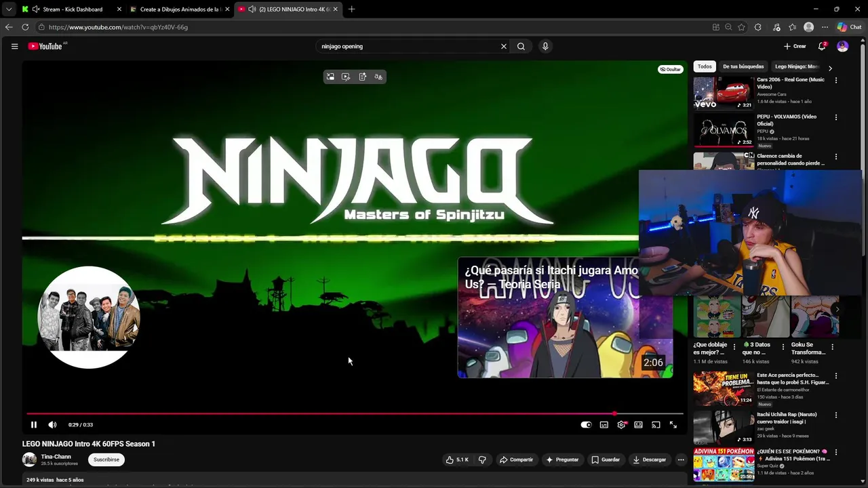
Task: Open picture-in-picture from the video overlay toolbar
Action: (330, 77)
